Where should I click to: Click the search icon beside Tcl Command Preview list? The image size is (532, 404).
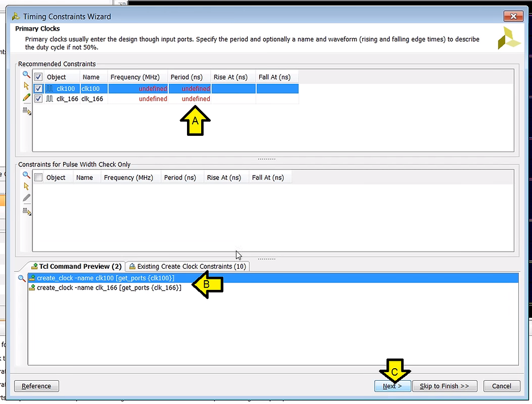coord(22,278)
